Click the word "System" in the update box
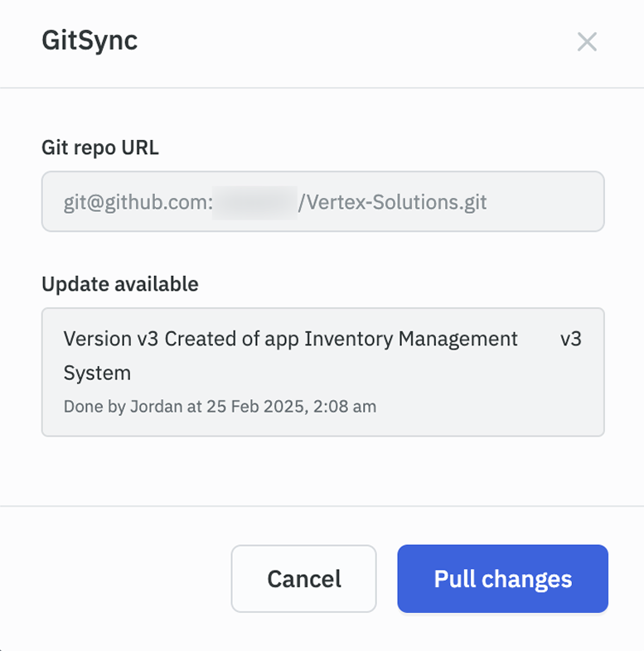This screenshot has height=651, width=644. pos(97,373)
